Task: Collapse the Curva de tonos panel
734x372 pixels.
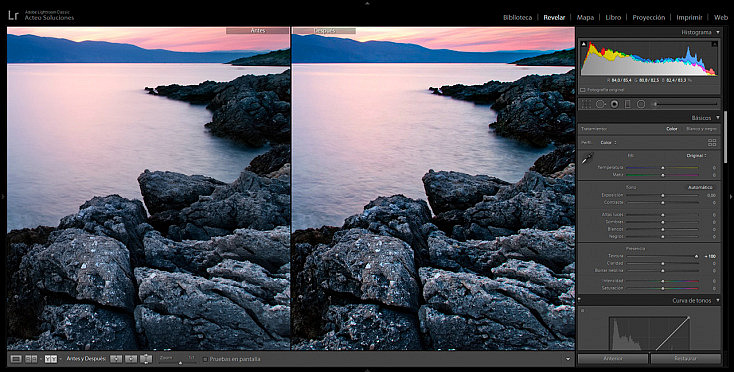Action: 718,300
